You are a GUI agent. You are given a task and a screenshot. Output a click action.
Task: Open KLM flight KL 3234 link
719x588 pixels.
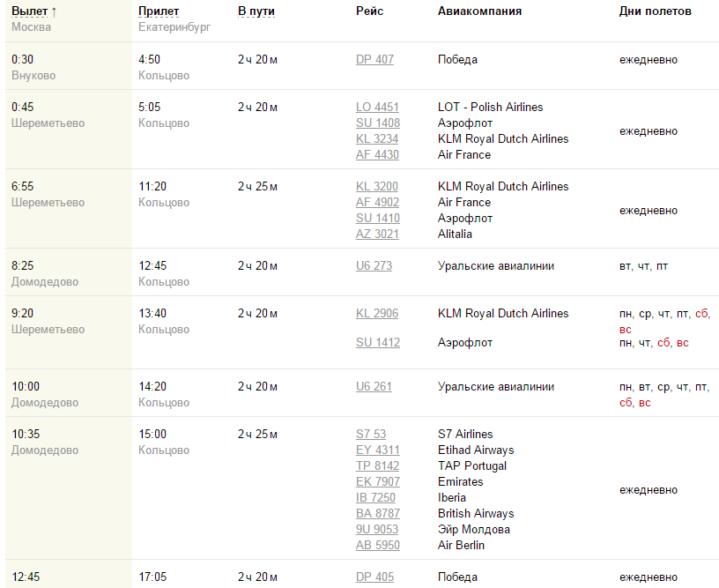pos(377,139)
